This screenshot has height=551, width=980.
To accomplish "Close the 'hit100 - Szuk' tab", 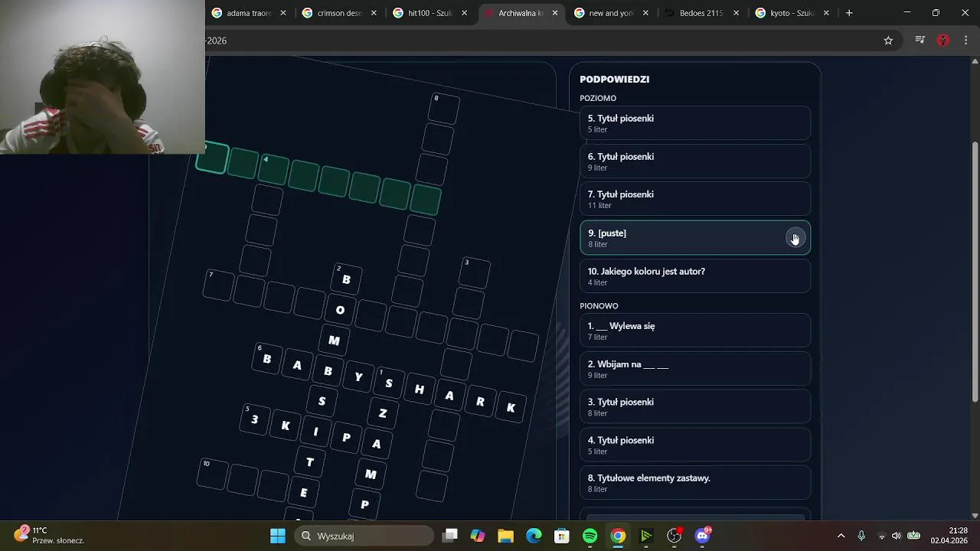I will pyautogui.click(x=464, y=13).
